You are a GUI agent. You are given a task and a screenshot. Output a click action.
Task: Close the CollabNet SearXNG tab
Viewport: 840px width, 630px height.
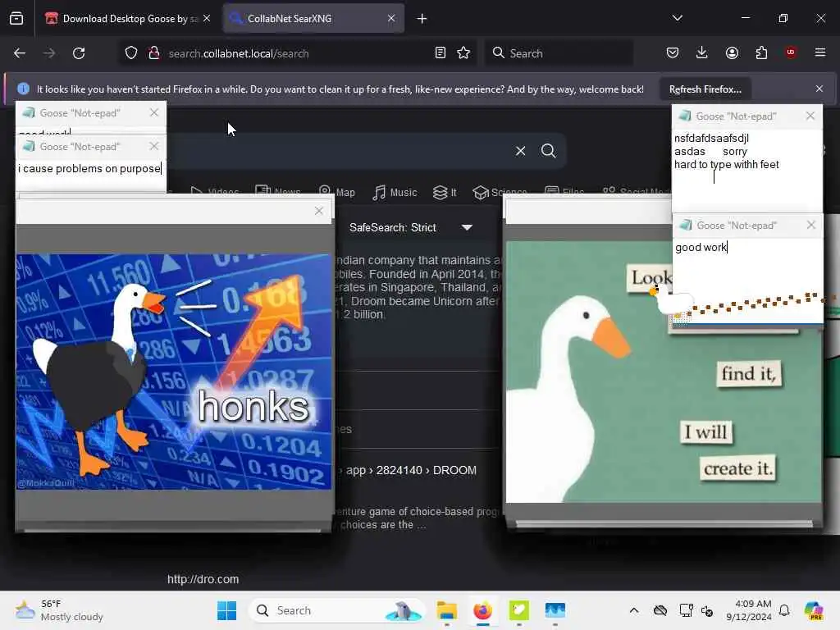391,18
